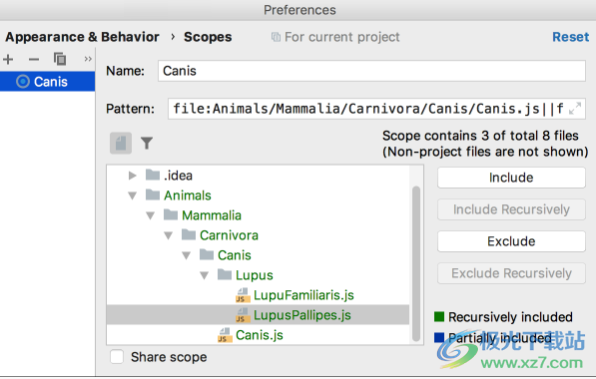Image resolution: width=596 pixels, height=379 pixels.
Task: Click the Animals folder icon
Action: click(153, 195)
